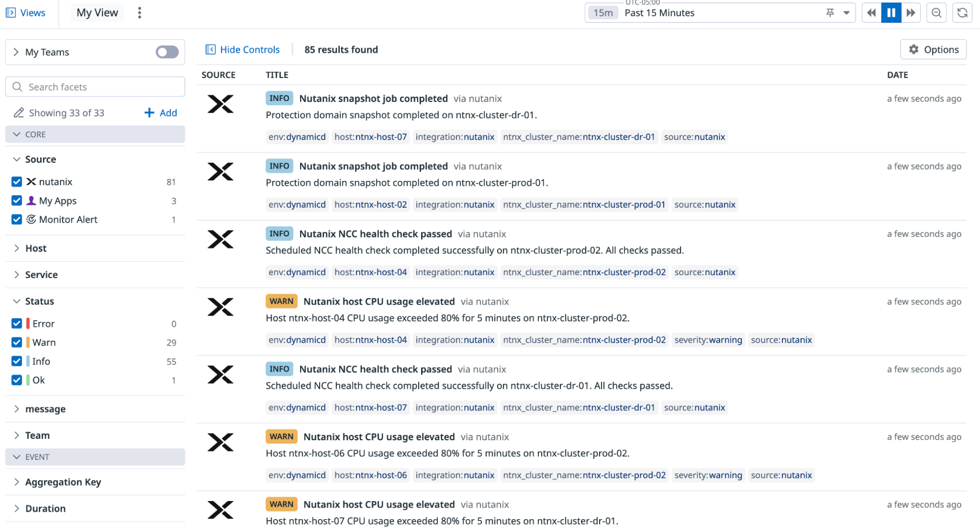Screen dimensions: 980x529
Task: Uncheck the Warn status filter
Action: tap(17, 342)
